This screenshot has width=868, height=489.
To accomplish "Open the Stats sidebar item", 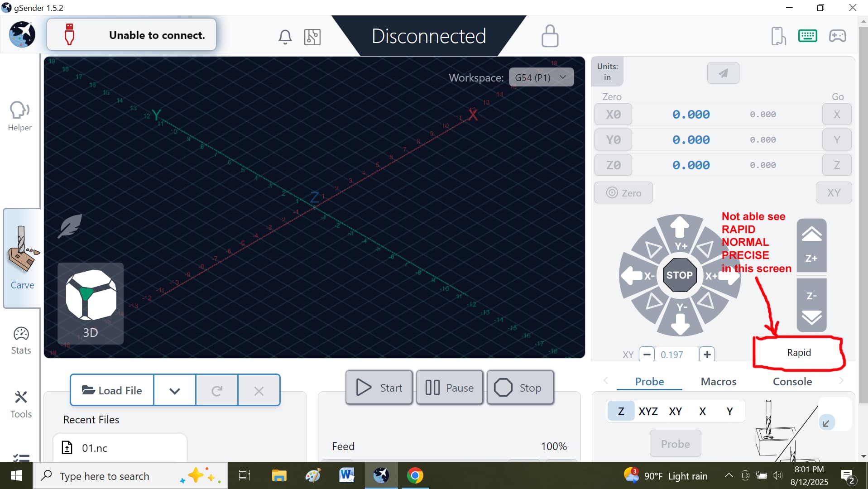I will click(x=21, y=340).
